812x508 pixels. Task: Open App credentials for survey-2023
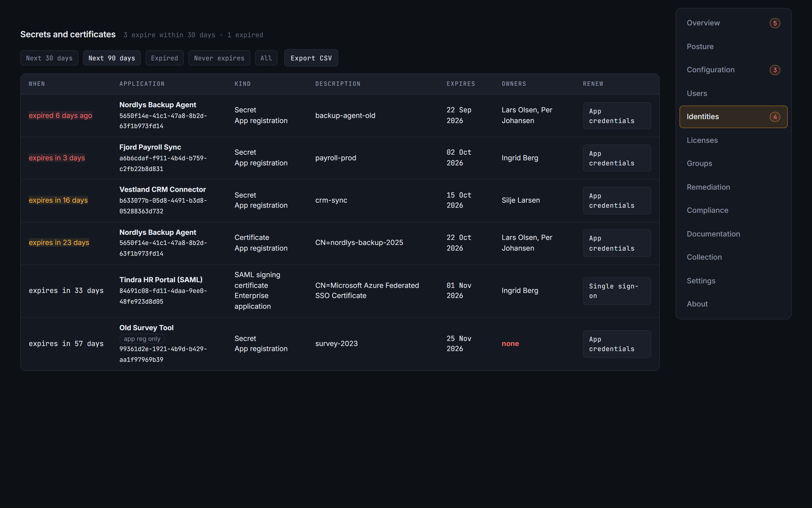tap(617, 344)
